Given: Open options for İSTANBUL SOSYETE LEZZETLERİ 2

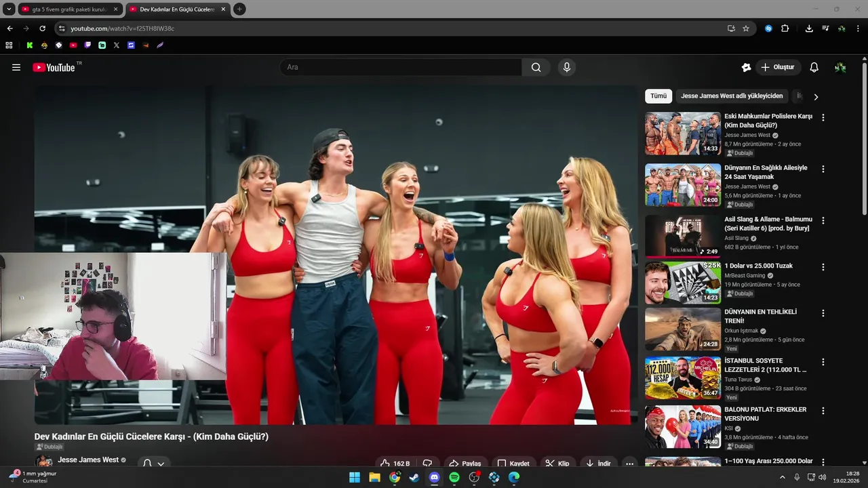Looking at the screenshot, I should 823,362.
